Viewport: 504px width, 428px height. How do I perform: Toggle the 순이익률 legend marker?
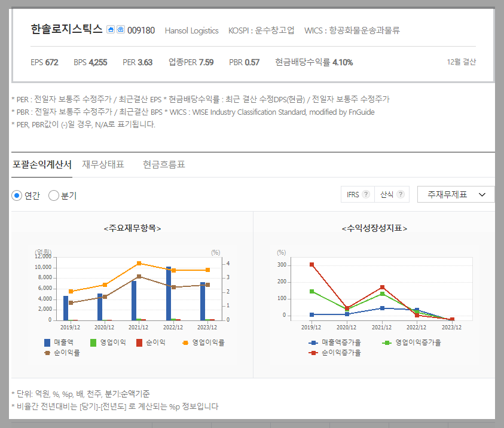(x=47, y=353)
